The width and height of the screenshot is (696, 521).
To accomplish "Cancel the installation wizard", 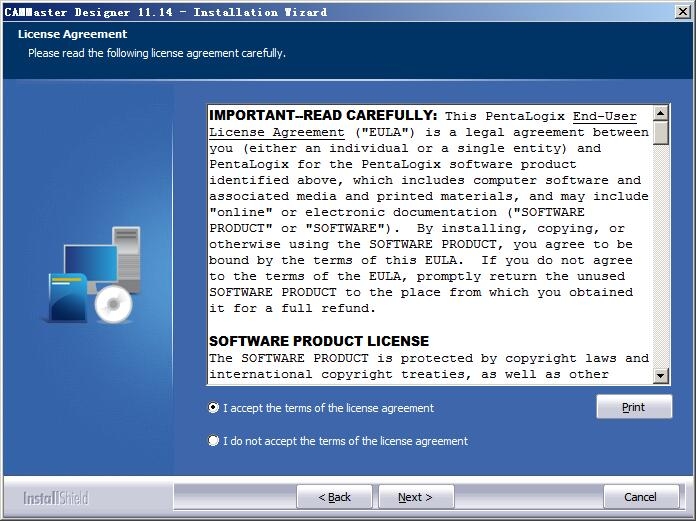I will click(641, 497).
